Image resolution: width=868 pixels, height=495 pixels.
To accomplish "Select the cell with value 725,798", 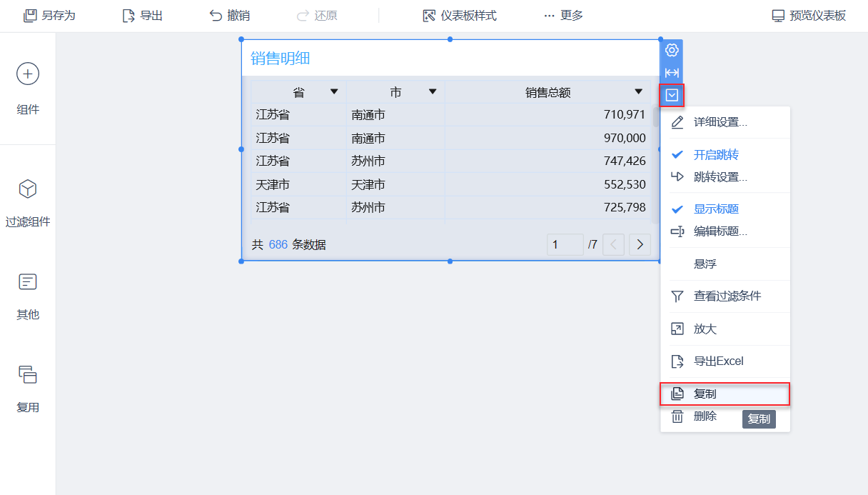I will click(x=548, y=207).
